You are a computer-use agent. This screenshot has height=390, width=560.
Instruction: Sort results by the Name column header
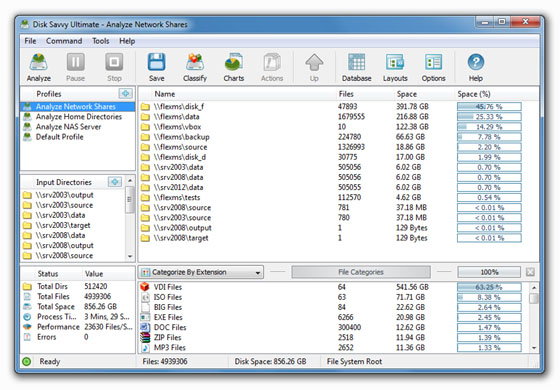pos(164,94)
